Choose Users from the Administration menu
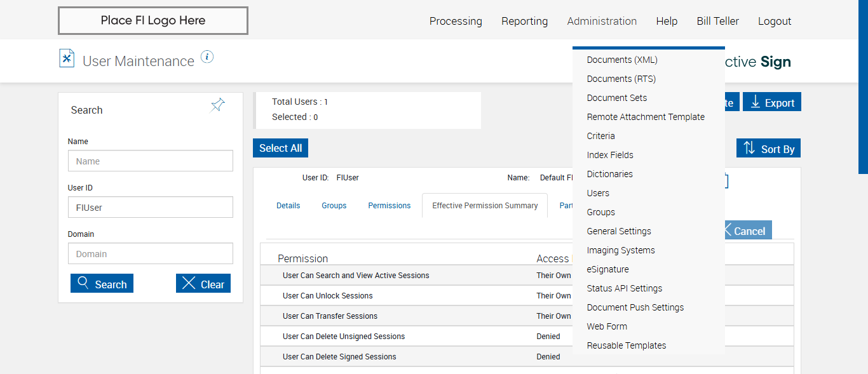This screenshot has height=374, width=868. tap(598, 193)
